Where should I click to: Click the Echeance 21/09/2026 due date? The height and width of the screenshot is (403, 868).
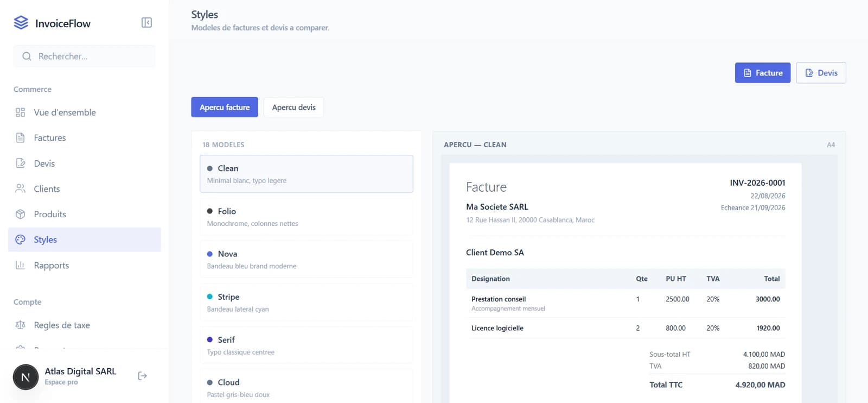click(753, 208)
